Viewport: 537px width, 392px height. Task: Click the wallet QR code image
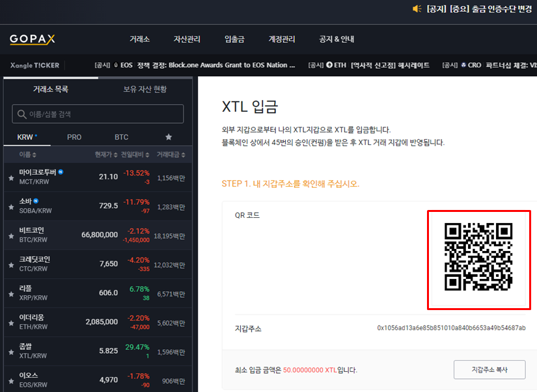(478, 257)
